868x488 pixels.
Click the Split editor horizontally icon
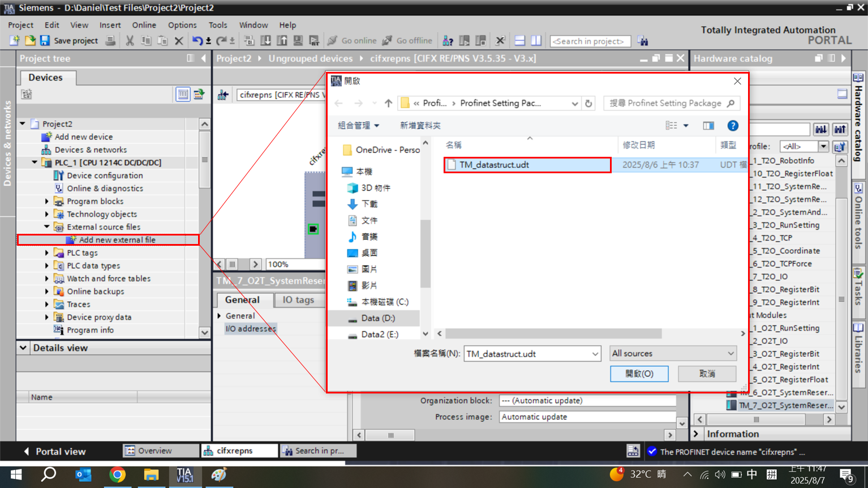519,41
